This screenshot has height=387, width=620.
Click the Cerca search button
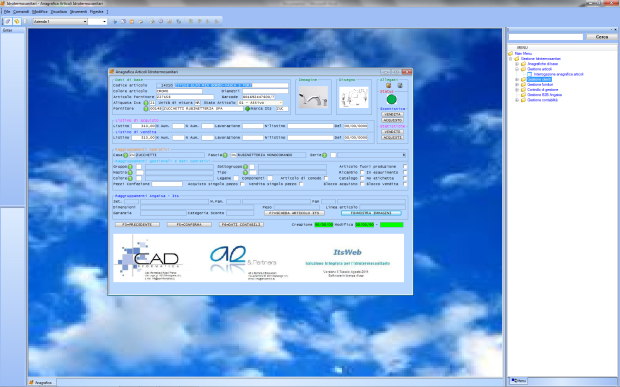click(x=602, y=37)
